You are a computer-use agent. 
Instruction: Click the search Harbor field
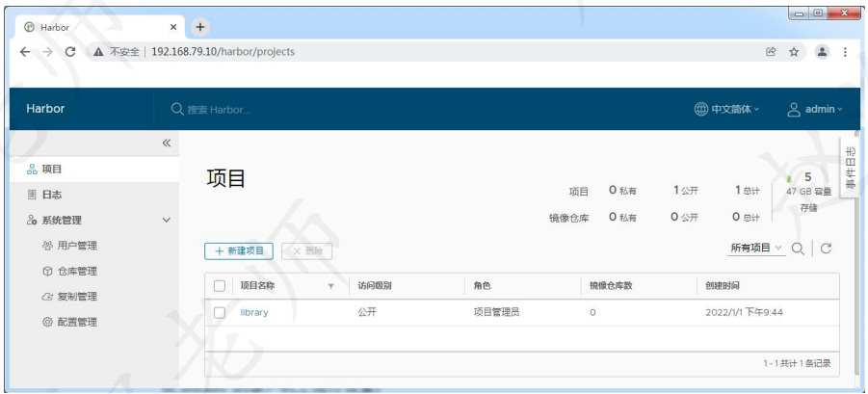(220, 110)
